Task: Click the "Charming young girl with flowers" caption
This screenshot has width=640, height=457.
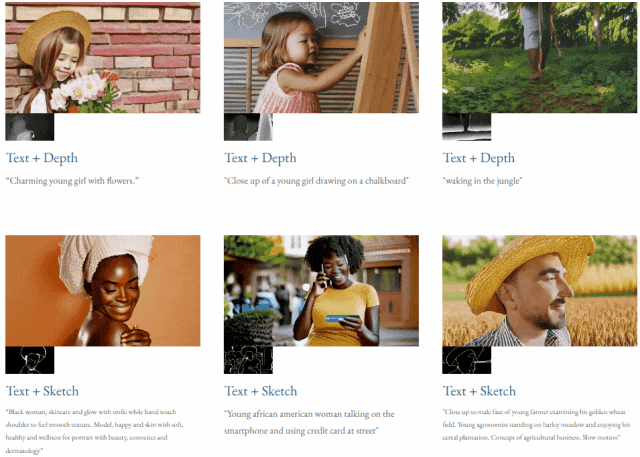Action: [x=72, y=181]
